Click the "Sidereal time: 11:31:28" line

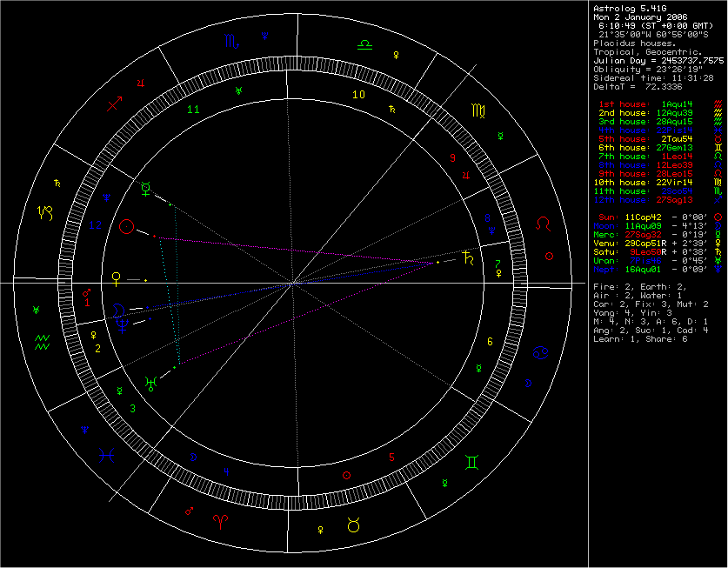click(x=653, y=78)
